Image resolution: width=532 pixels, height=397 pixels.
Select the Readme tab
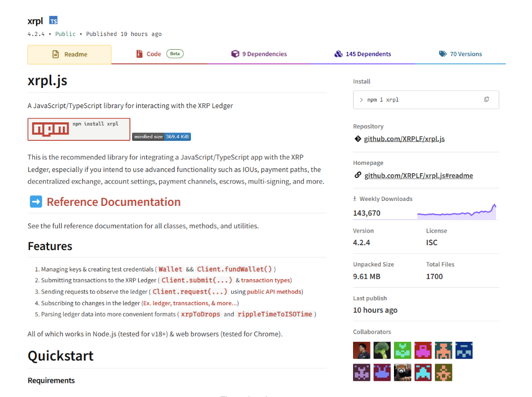(69, 55)
